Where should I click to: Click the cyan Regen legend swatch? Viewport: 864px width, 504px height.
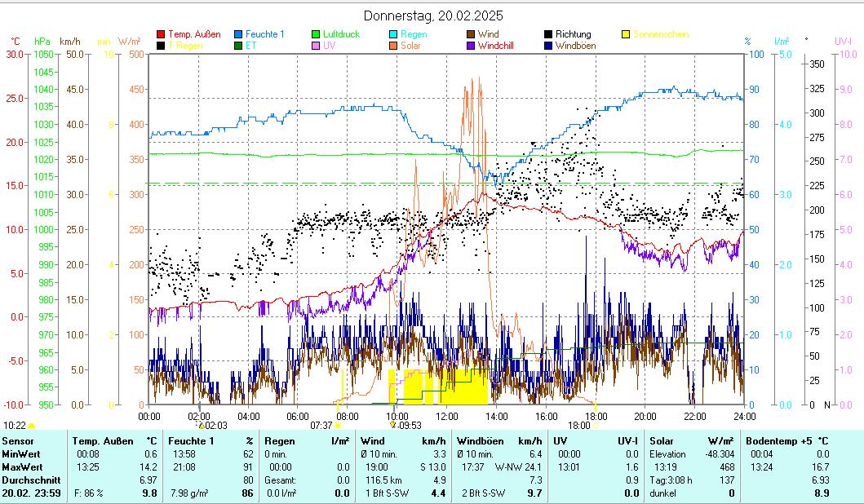click(393, 34)
